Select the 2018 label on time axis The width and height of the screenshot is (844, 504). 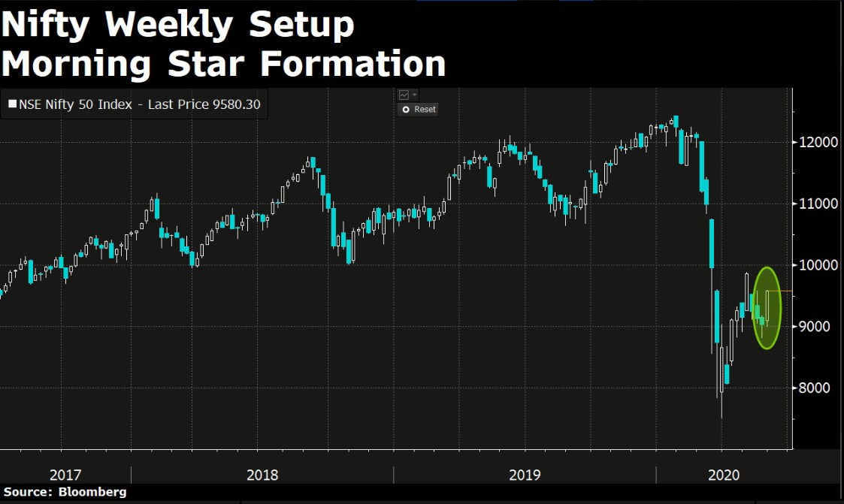[262, 475]
